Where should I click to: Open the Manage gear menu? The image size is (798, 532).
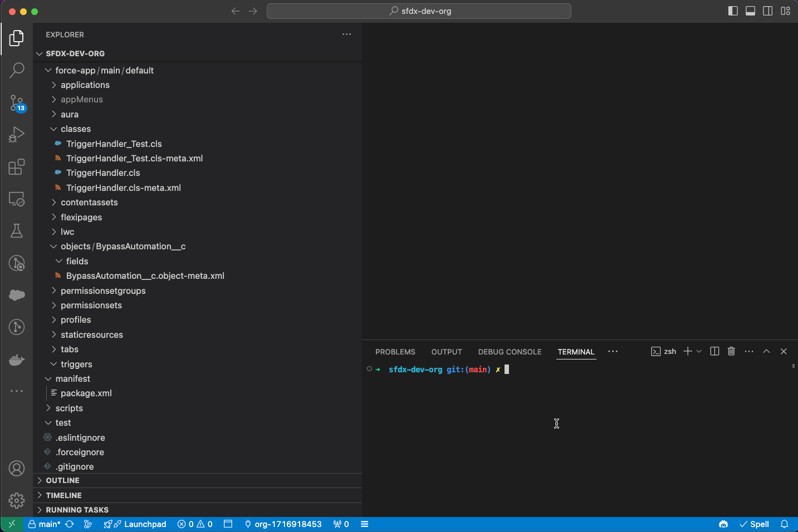(x=17, y=501)
